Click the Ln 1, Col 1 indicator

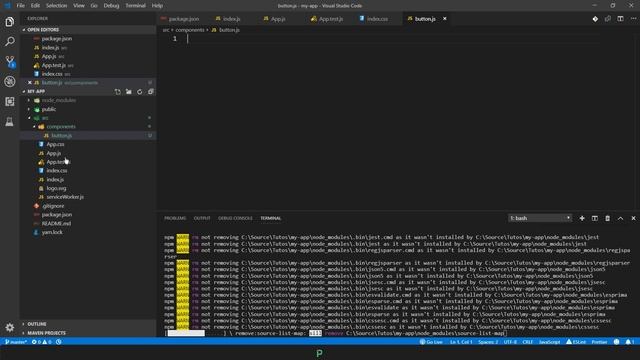461,342
